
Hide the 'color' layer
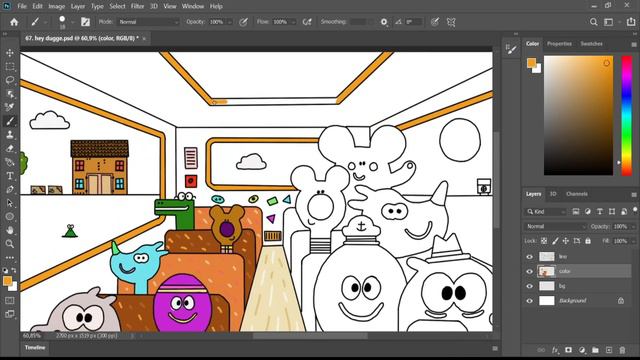pyautogui.click(x=529, y=271)
